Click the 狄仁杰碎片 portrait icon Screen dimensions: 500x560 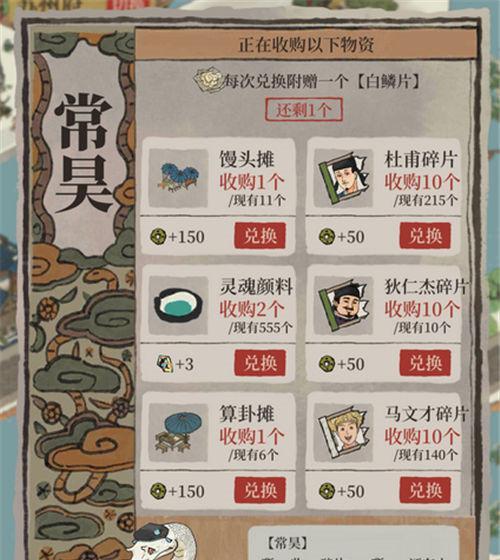click(343, 305)
